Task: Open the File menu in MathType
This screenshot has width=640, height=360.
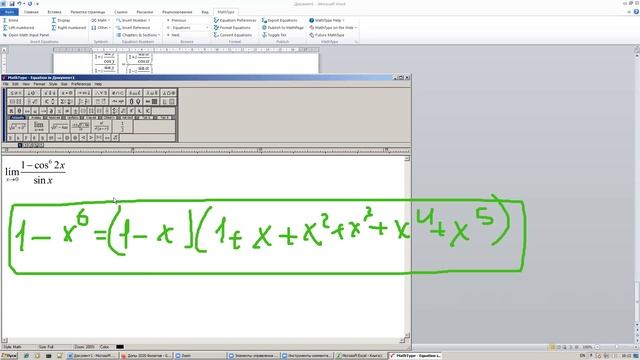Action: point(6,84)
